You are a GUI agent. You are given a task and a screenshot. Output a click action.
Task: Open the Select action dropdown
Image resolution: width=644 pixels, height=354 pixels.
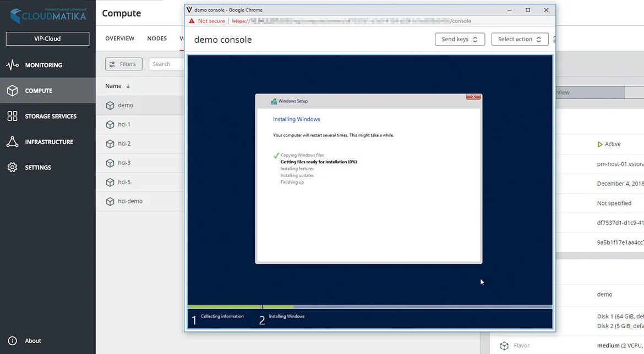tap(519, 39)
